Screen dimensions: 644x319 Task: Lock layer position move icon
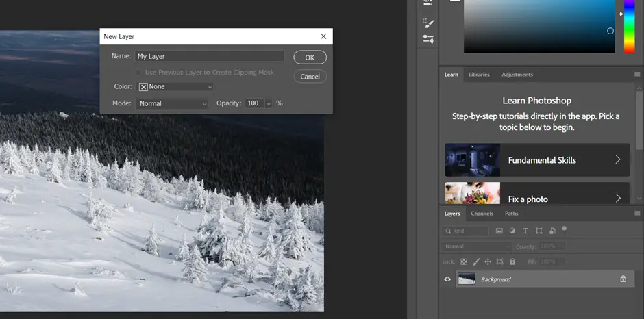point(488,261)
